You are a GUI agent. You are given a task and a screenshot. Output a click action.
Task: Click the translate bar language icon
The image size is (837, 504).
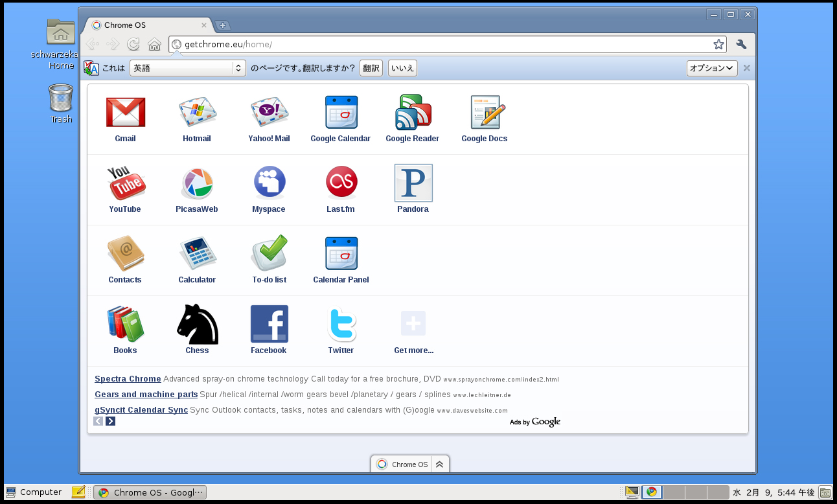91,68
